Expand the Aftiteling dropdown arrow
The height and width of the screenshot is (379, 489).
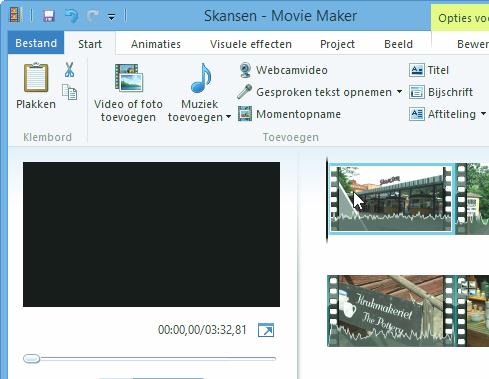coord(483,114)
